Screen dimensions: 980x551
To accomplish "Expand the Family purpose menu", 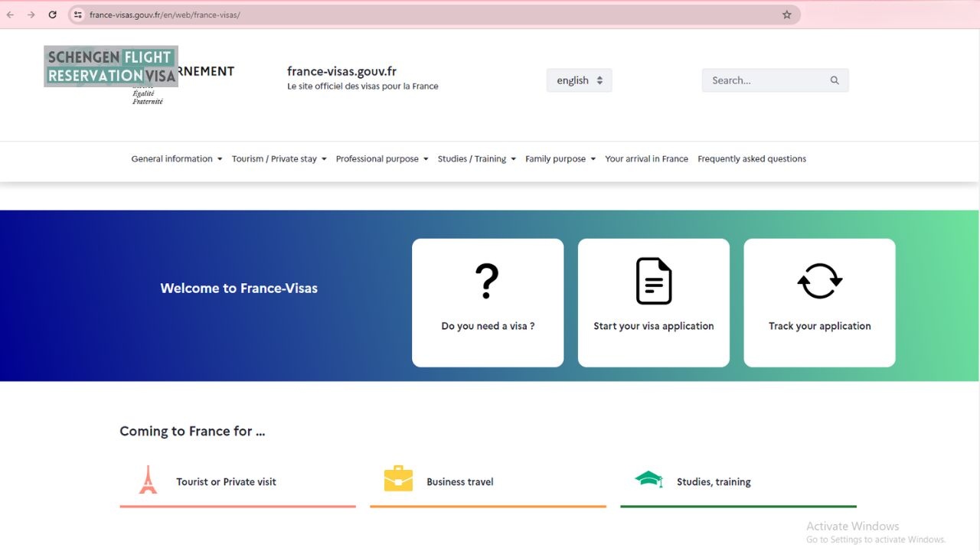I will click(x=560, y=159).
